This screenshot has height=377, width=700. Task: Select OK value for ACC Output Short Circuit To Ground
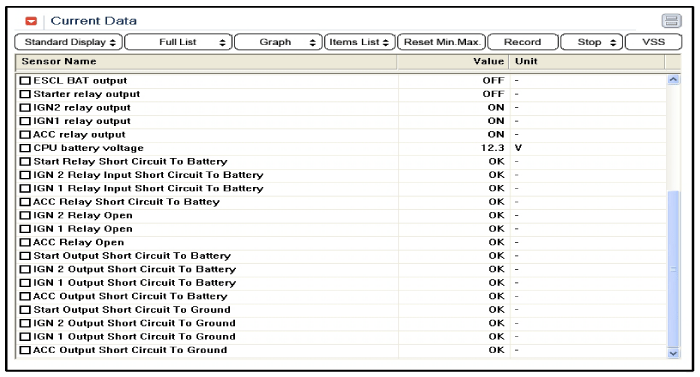point(496,350)
